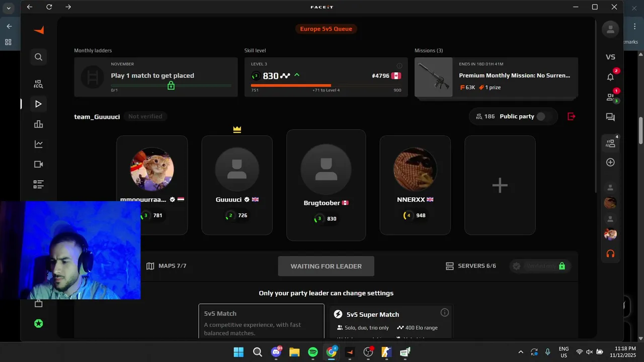Open the stats line chart icon in sidebar
This screenshot has width=644, height=362.
click(38, 144)
